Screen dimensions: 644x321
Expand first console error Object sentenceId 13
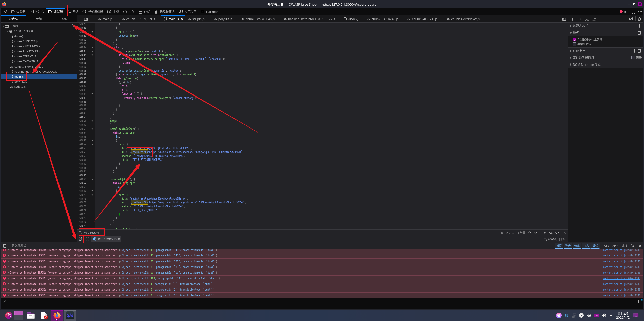click(x=120, y=256)
